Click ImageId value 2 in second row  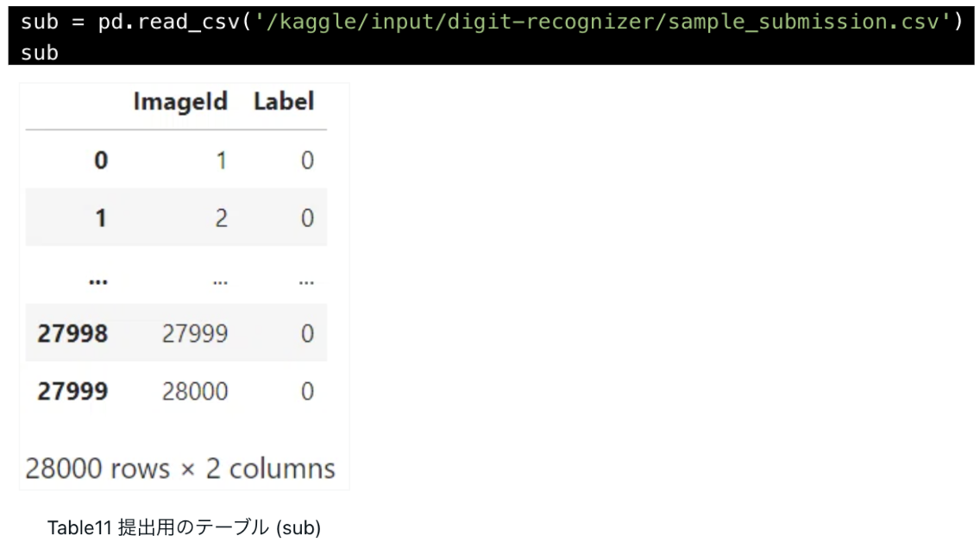coord(221,218)
